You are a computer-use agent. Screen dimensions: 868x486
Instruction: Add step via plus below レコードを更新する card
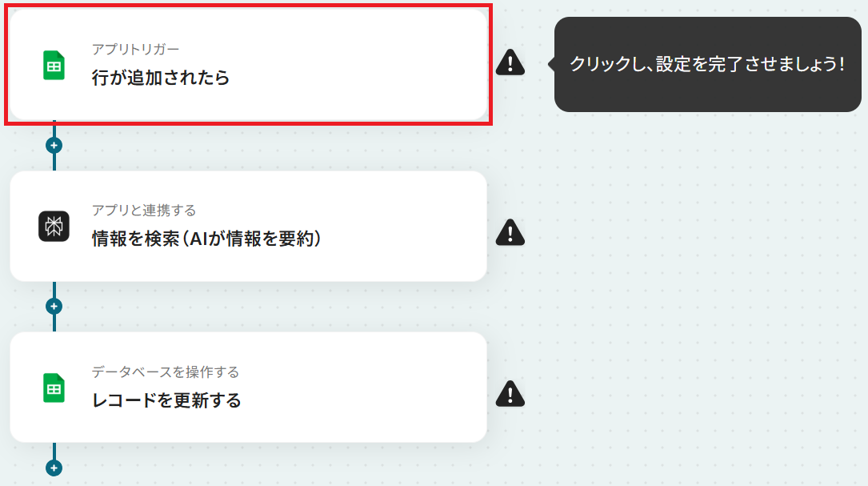coord(54,468)
